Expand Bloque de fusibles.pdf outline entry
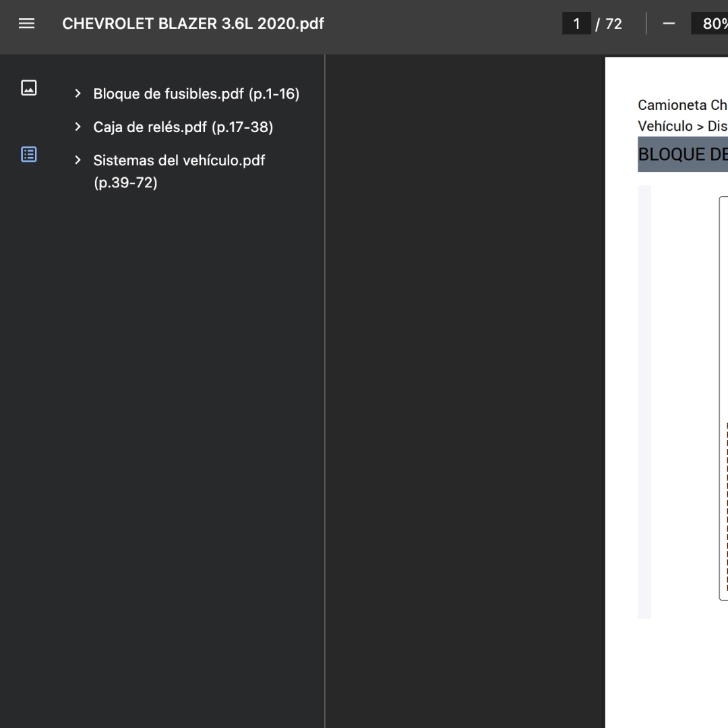 (78, 94)
